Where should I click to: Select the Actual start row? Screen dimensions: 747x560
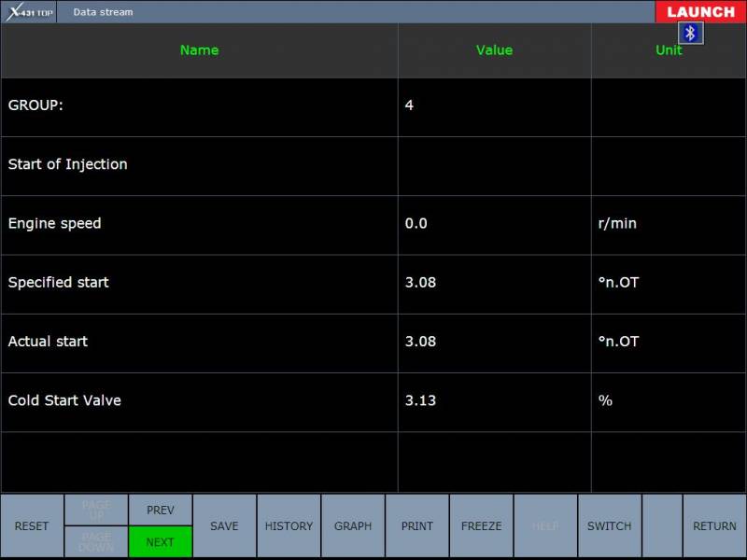[199, 342]
